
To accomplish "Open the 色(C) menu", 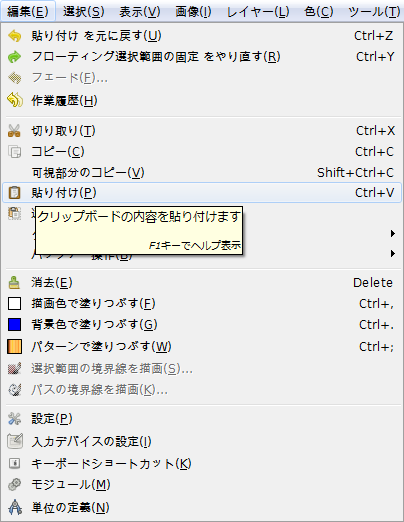I will (x=319, y=12).
